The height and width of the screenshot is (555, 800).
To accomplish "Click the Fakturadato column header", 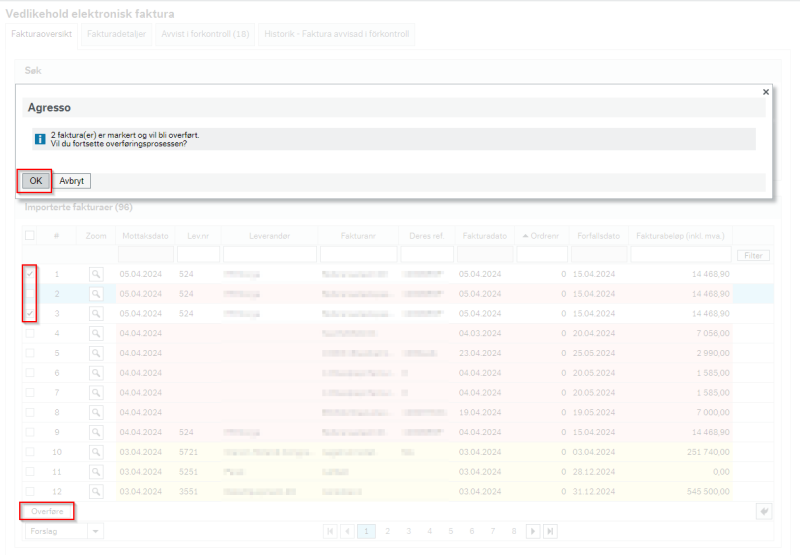I will (x=485, y=236).
